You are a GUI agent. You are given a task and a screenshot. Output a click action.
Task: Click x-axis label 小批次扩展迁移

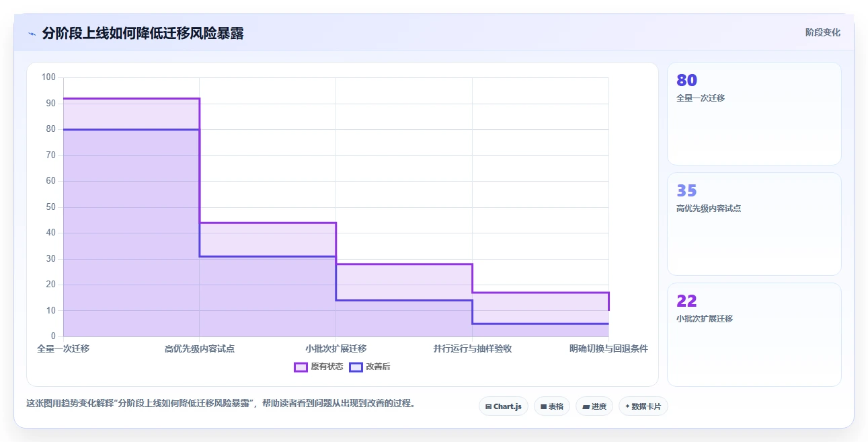336,348
